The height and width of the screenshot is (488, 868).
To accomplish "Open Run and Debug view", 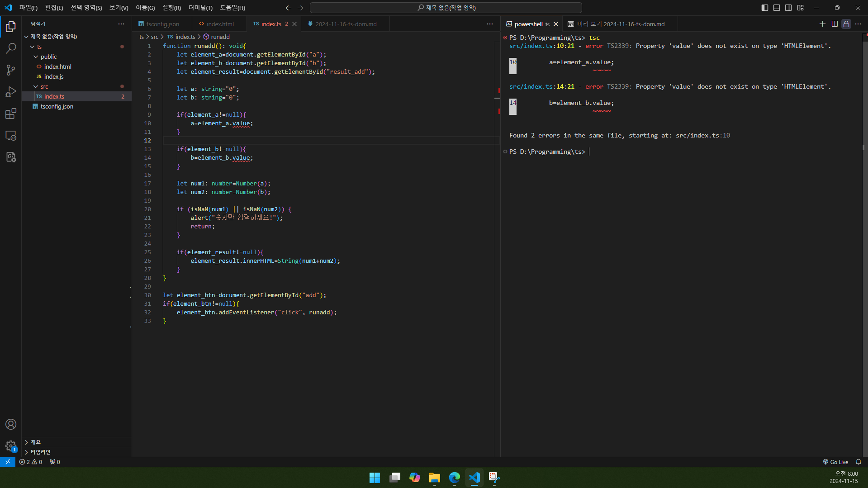I will pyautogui.click(x=11, y=92).
